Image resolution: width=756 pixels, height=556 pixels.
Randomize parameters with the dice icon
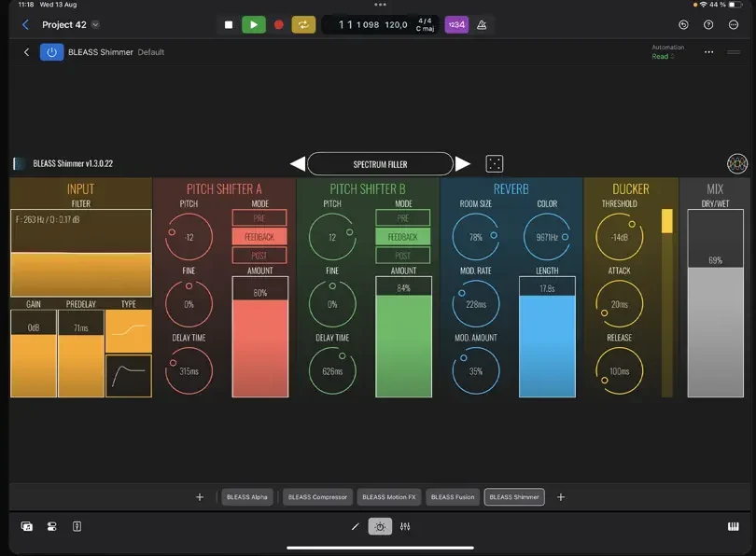pos(494,164)
